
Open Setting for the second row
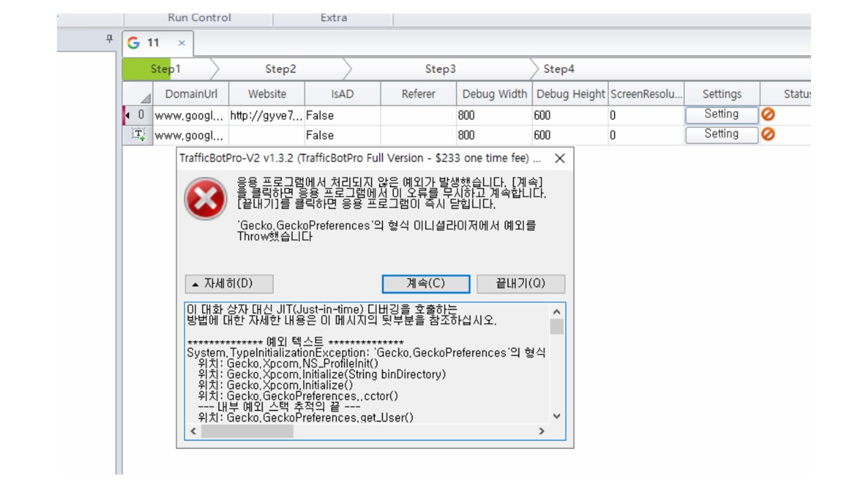pyautogui.click(x=721, y=134)
